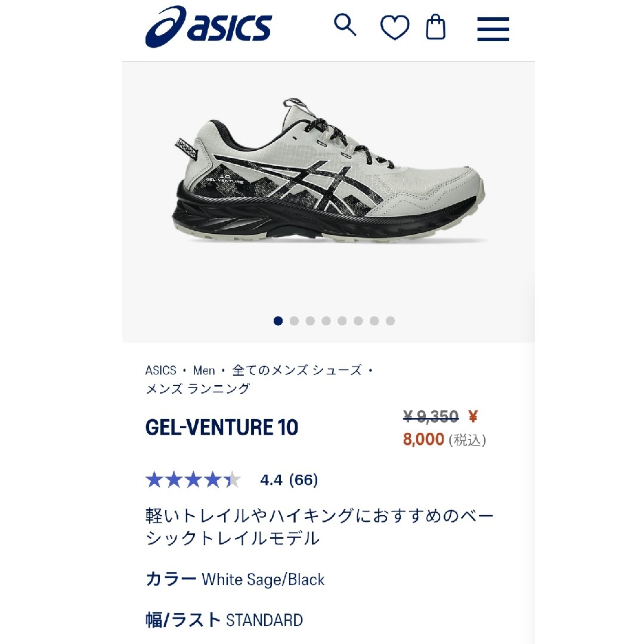Select the seventh carousel dot
This screenshot has width=644, height=644.
tap(374, 321)
